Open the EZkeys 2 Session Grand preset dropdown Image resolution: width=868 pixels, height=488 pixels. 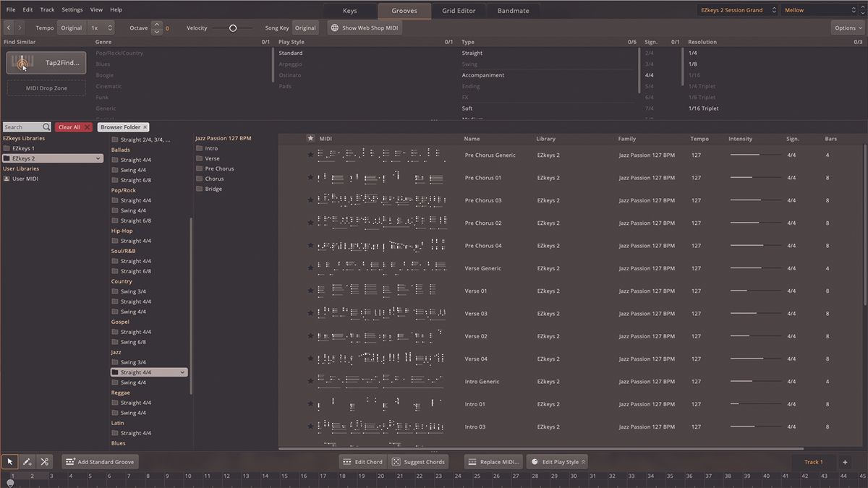pos(737,10)
